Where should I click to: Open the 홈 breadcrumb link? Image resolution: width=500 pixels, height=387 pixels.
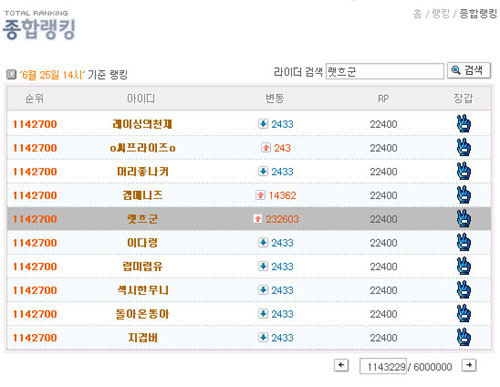pyautogui.click(x=417, y=14)
